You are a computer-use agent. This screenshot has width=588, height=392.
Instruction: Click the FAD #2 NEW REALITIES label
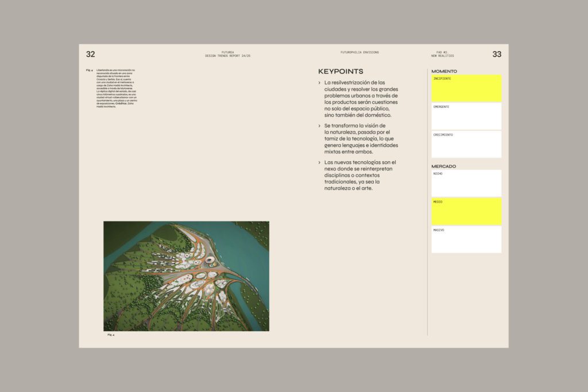click(443, 52)
